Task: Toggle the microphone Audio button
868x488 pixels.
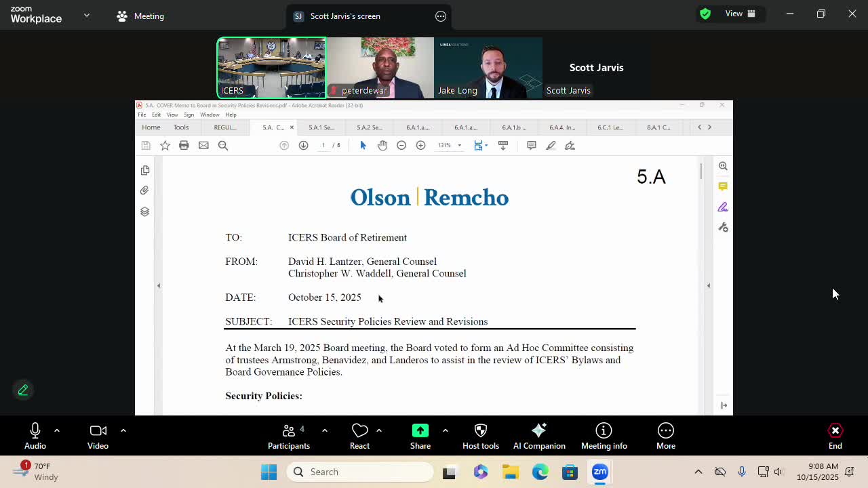Action: tap(35, 436)
